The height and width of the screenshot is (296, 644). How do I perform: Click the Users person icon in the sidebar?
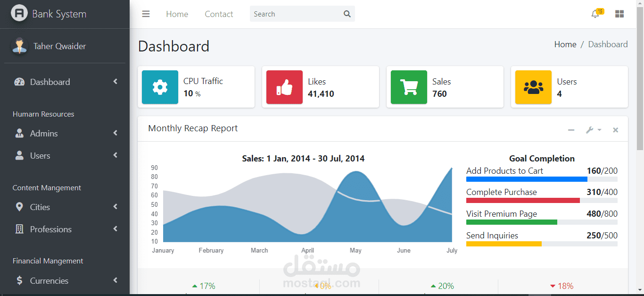click(x=19, y=155)
